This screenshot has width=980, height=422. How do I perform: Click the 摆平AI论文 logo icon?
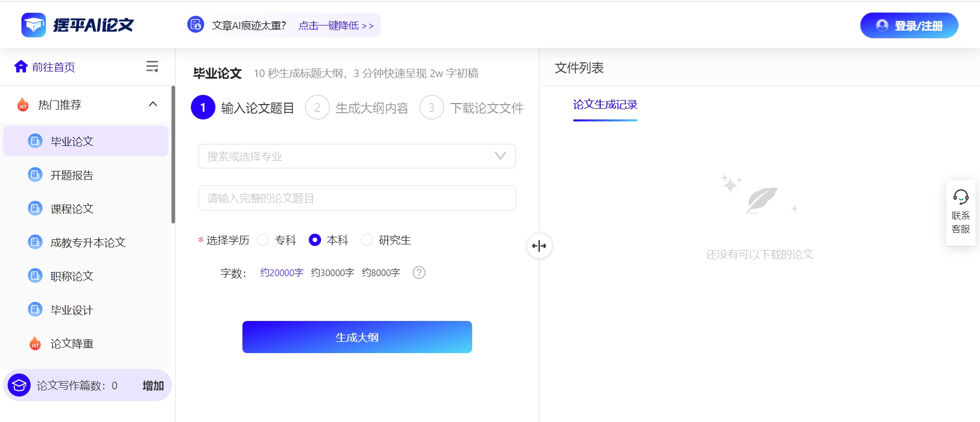point(34,25)
